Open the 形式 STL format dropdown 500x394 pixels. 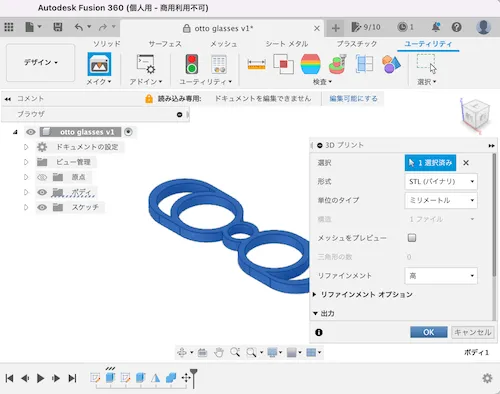[x=441, y=181]
